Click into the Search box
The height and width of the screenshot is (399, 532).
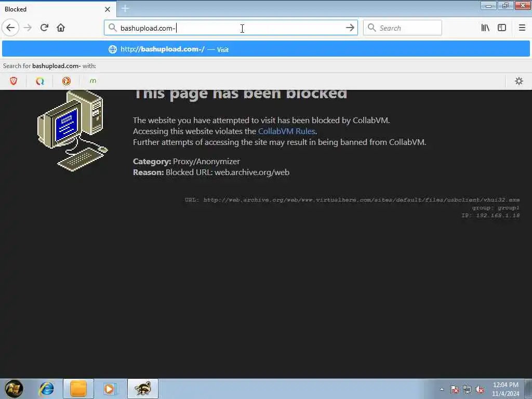point(403,28)
